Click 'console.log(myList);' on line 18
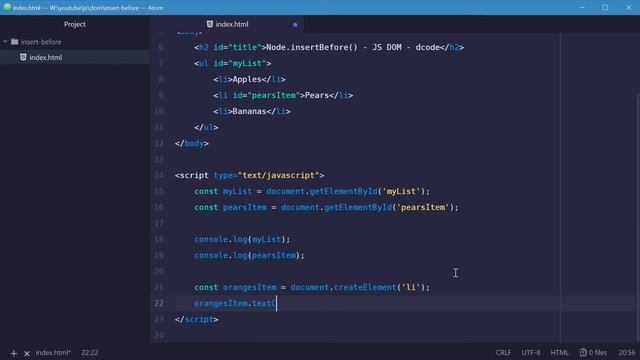The height and width of the screenshot is (360, 640). pyautogui.click(x=242, y=240)
